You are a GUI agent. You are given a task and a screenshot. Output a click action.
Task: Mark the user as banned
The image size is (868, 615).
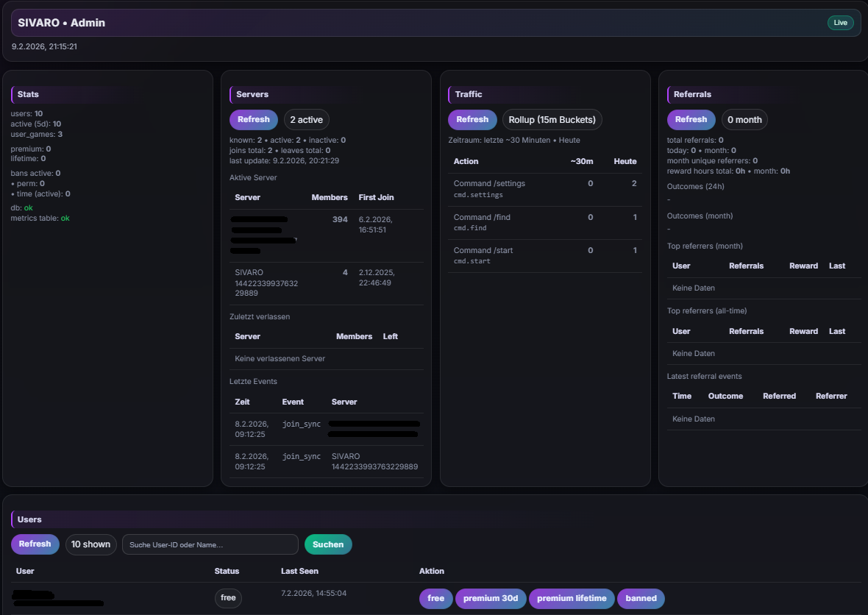pos(641,598)
